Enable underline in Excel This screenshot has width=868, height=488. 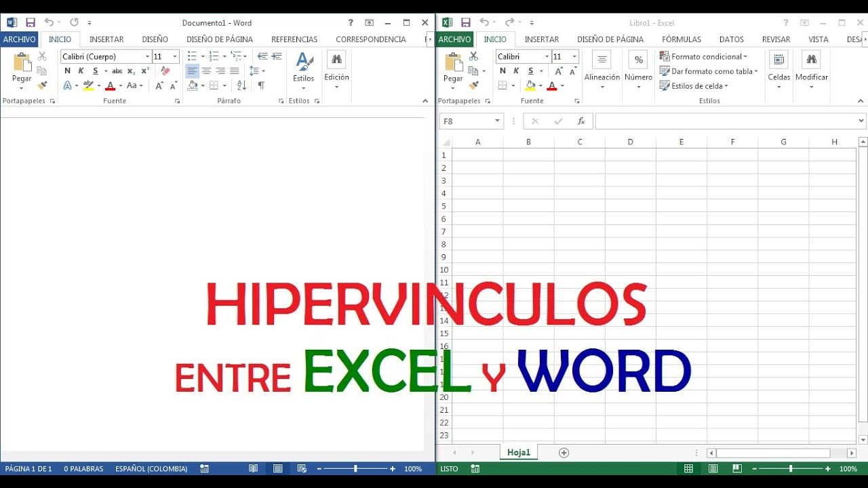pos(530,70)
